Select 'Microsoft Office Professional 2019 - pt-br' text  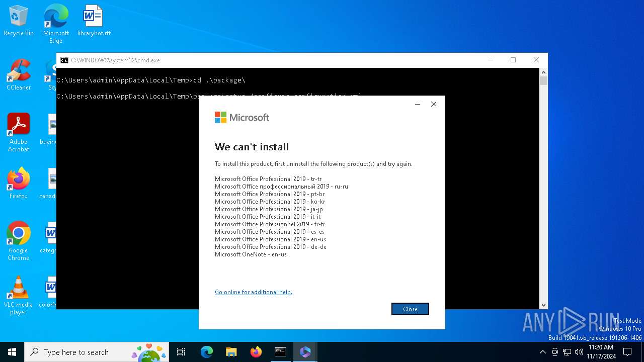pyautogui.click(x=270, y=194)
